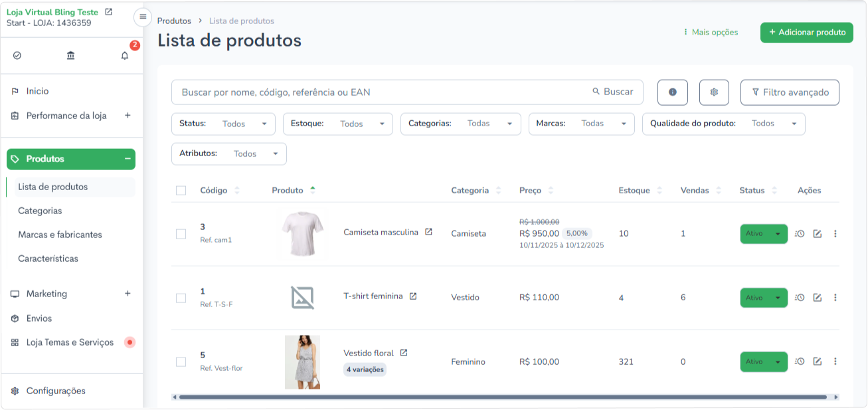Open the Camiseta masculina product name
868x410 pixels.
(381, 233)
